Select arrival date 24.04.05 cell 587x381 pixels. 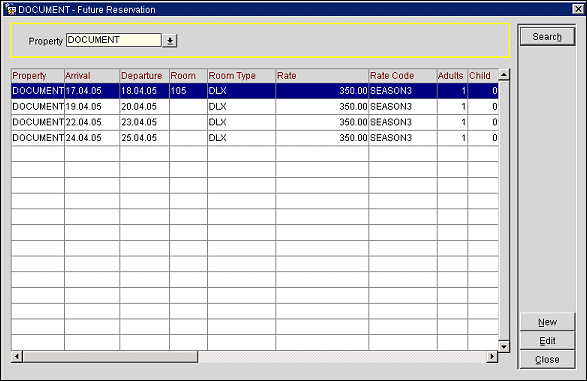coord(92,138)
